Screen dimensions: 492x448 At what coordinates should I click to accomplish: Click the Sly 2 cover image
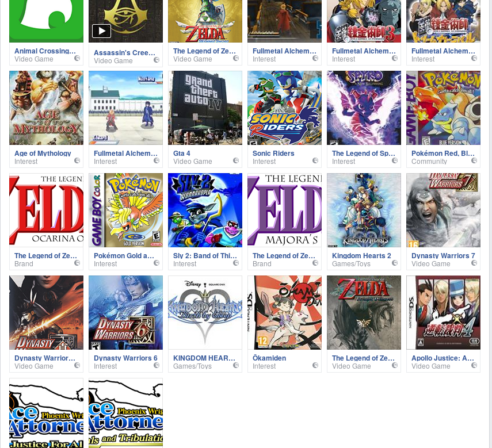(205, 210)
